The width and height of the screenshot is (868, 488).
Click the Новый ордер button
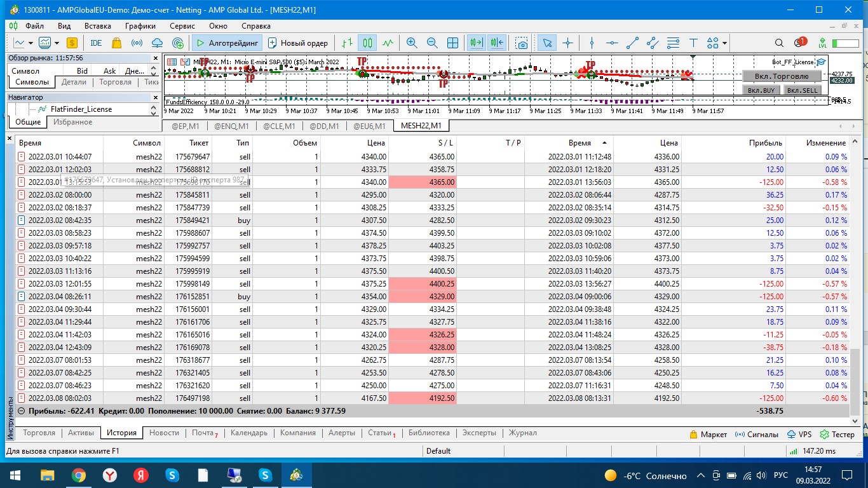pos(298,43)
